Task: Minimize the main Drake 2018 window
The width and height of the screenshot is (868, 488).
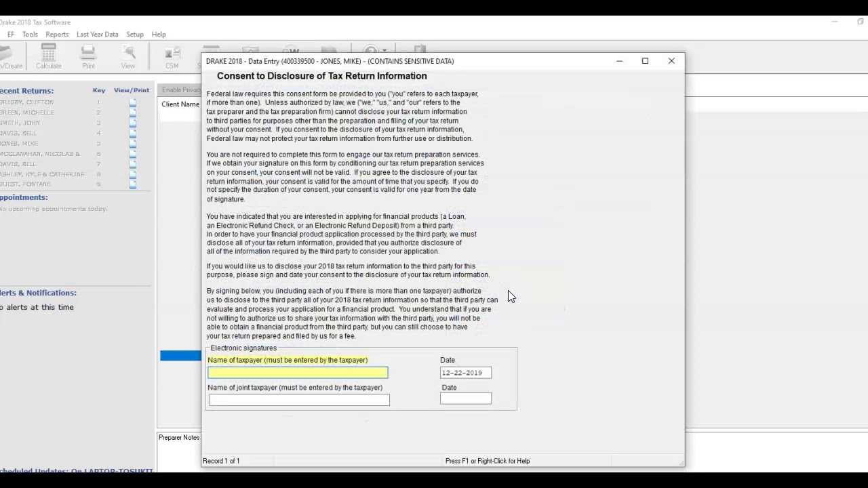Action: pyautogui.click(x=834, y=22)
